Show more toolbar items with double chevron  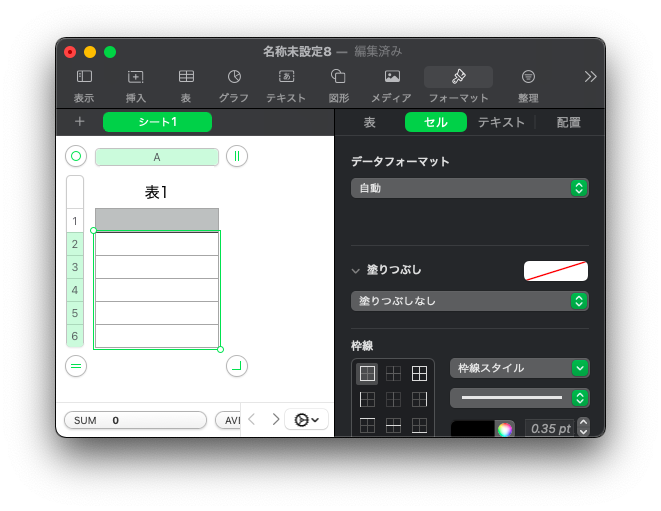590,77
